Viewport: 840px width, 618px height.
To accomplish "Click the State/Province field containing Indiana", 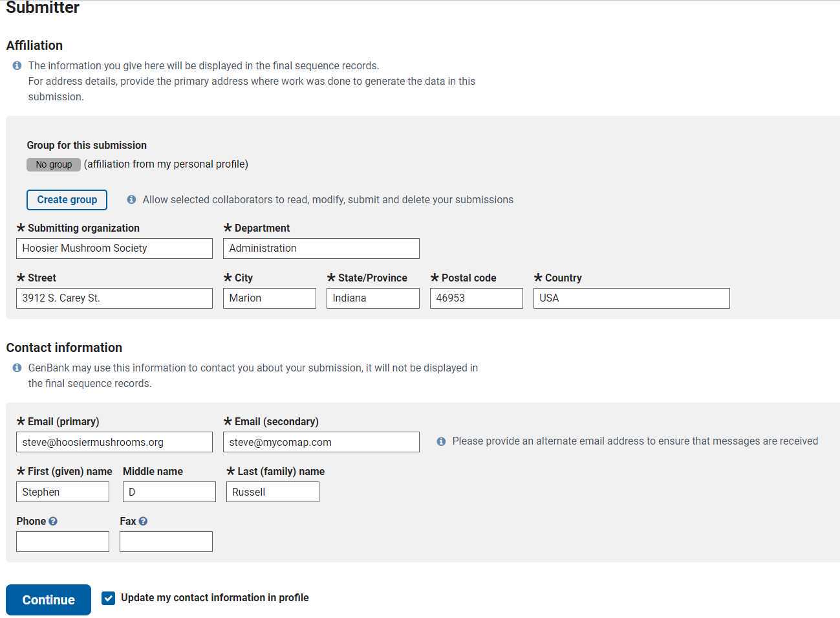I will [x=373, y=298].
